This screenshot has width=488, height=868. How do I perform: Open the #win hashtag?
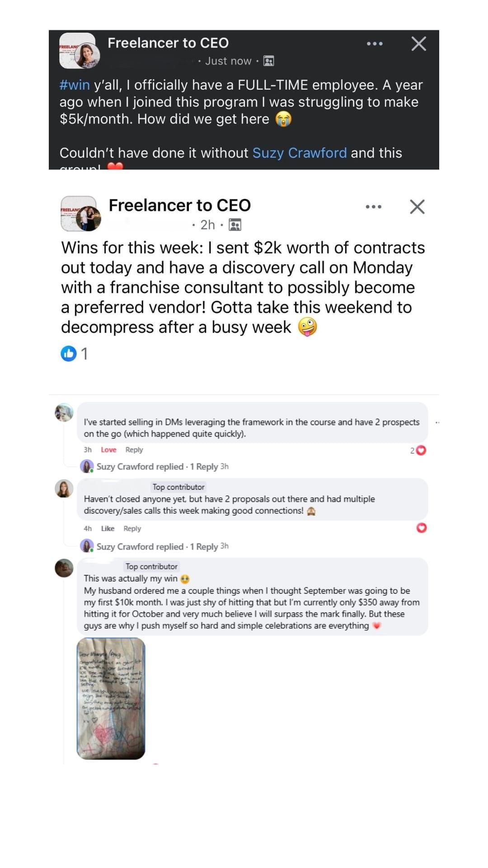[x=75, y=85]
